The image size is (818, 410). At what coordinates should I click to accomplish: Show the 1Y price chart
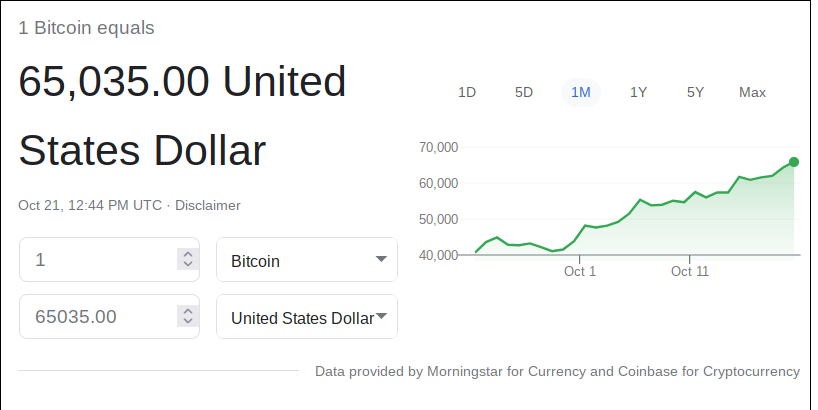coord(638,92)
